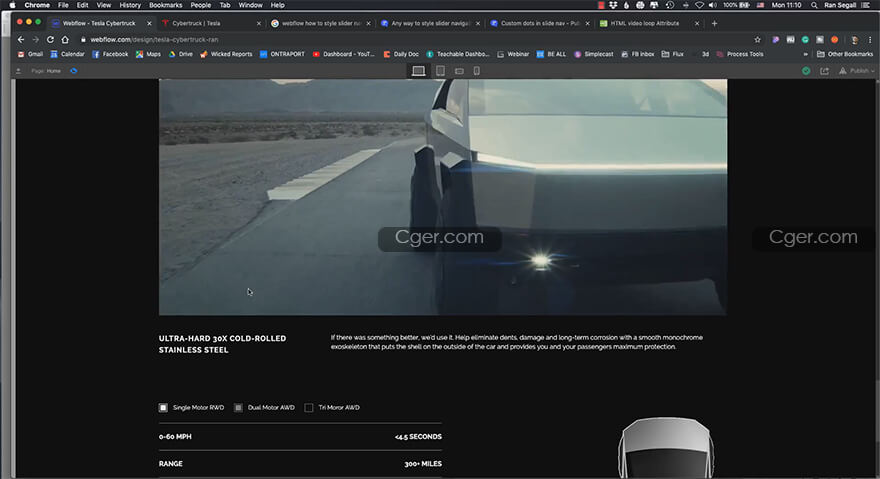Open the File menu
The image size is (880, 479).
63,5
